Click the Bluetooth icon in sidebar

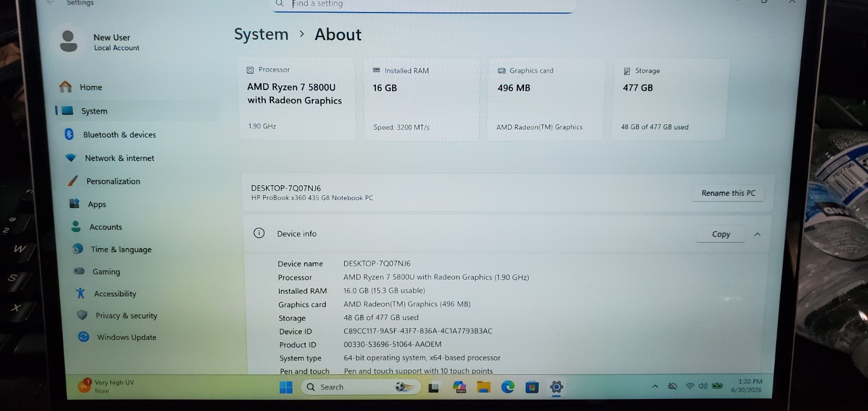point(69,134)
